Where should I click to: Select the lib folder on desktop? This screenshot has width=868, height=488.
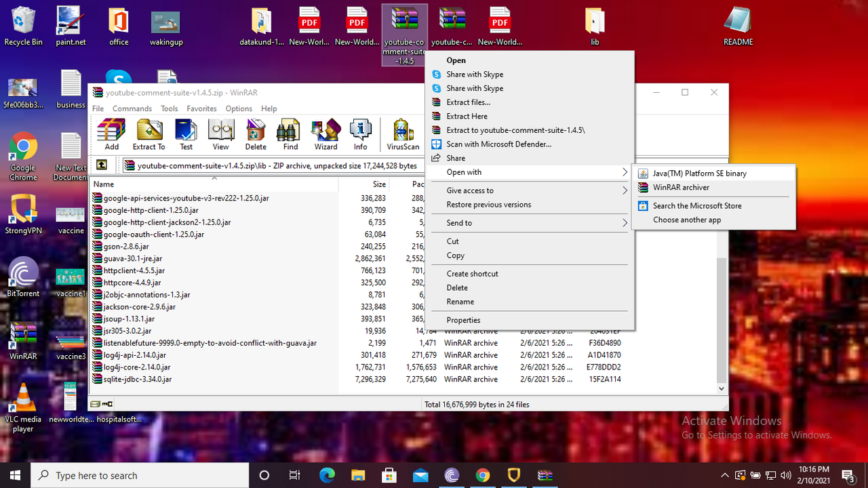[595, 26]
